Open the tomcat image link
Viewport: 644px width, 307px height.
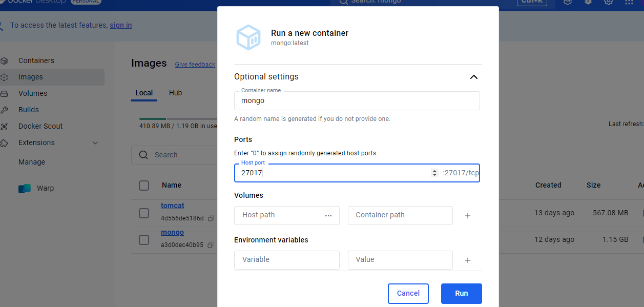coord(173,206)
